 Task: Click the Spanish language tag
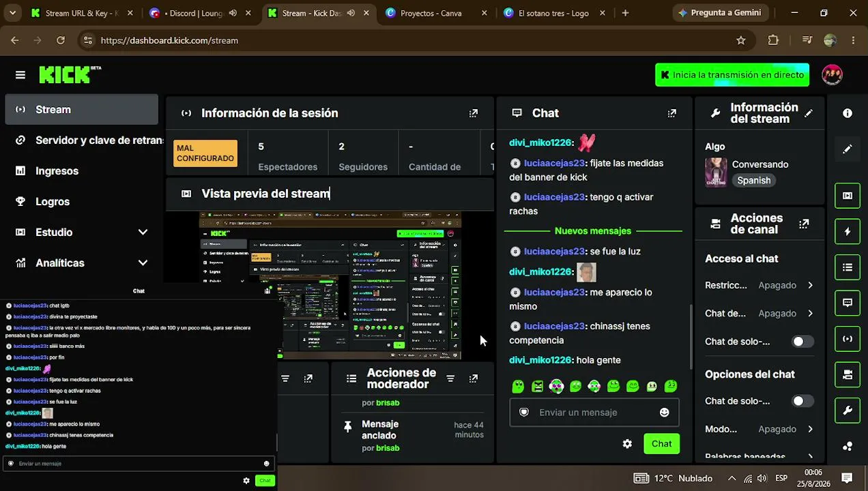(x=754, y=181)
